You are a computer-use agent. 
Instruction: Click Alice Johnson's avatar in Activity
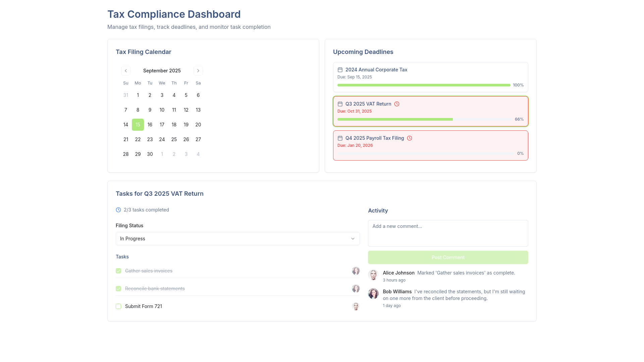[x=373, y=275]
